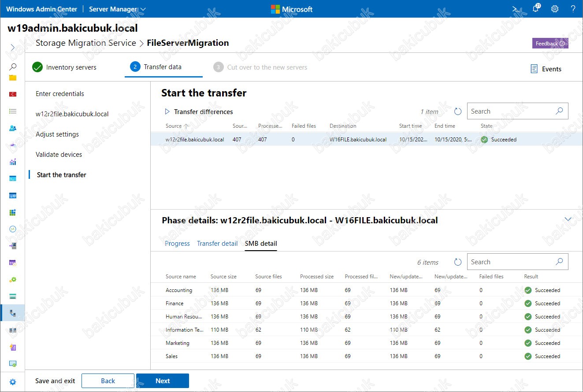Open the help question mark
This screenshot has height=392, width=583.
point(573,9)
